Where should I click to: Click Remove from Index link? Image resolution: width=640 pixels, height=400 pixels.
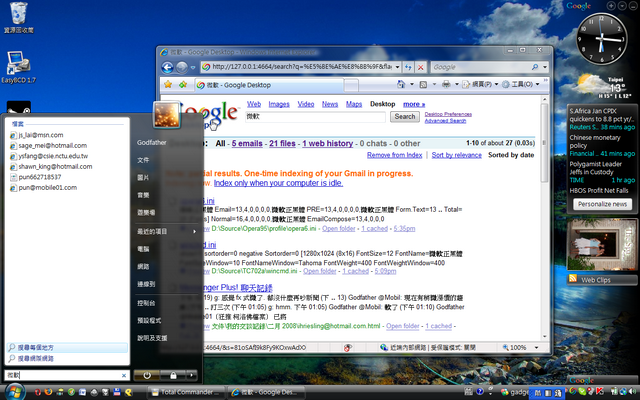point(394,155)
